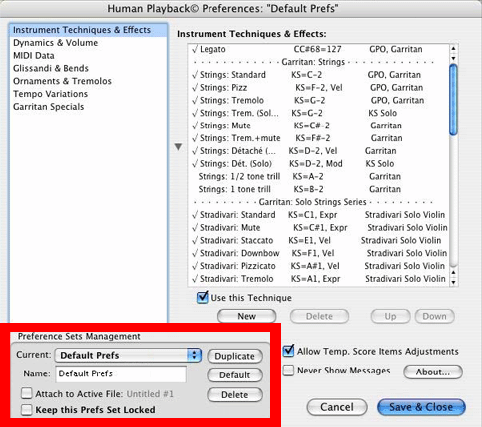Select Dynamics & Volume category
The height and width of the screenshot is (427, 482).
(x=55, y=43)
